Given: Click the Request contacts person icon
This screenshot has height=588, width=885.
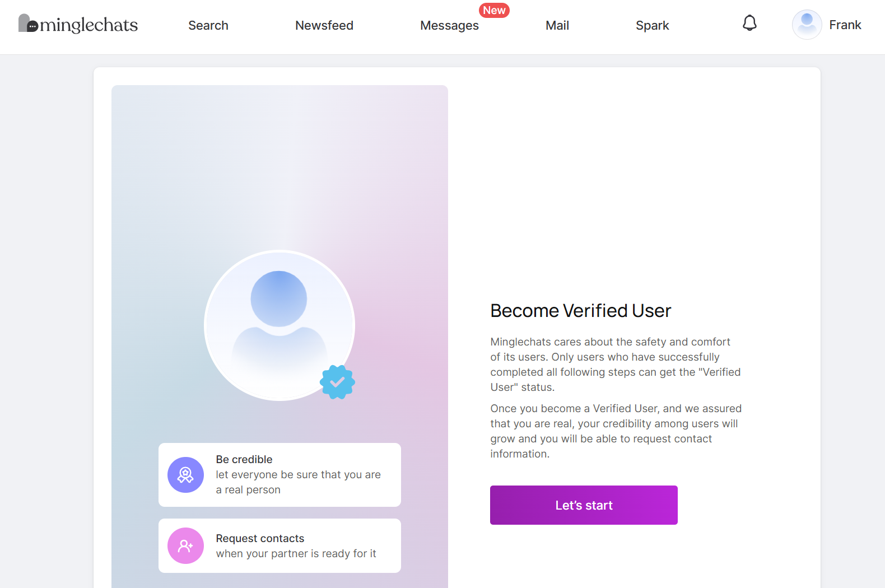Looking at the screenshot, I should (x=185, y=545).
